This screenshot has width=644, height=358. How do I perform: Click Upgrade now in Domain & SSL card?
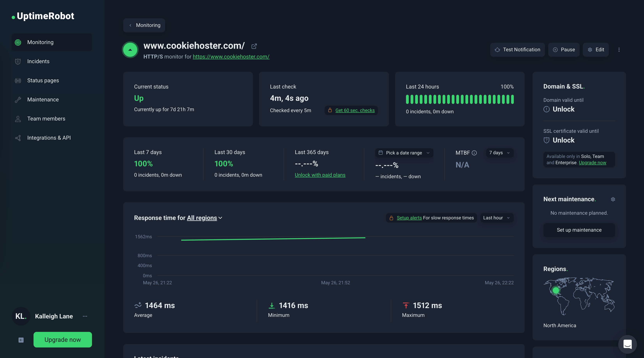click(x=593, y=163)
